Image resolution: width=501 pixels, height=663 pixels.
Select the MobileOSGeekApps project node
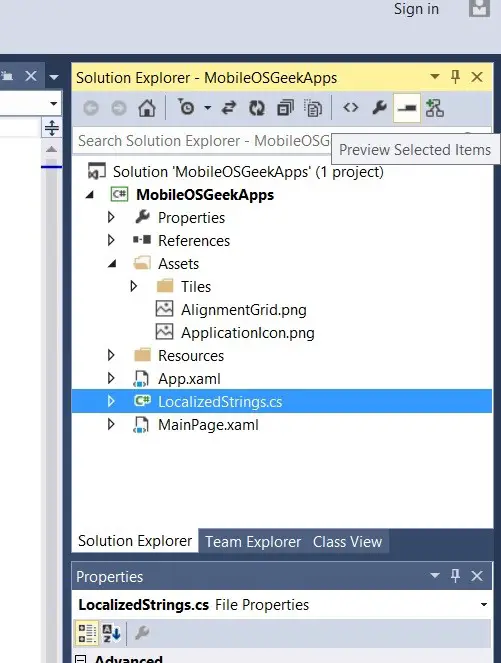[205, 195]
